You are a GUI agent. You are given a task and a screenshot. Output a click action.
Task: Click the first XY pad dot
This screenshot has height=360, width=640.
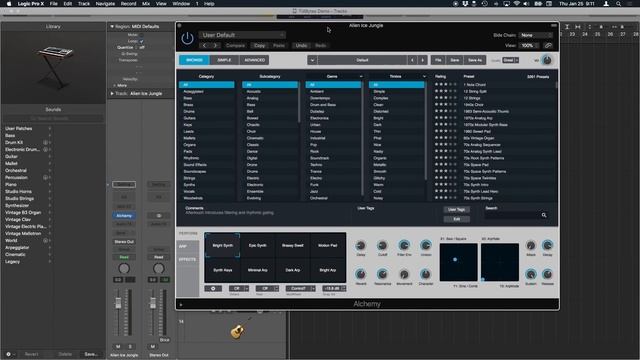[455, 260]
